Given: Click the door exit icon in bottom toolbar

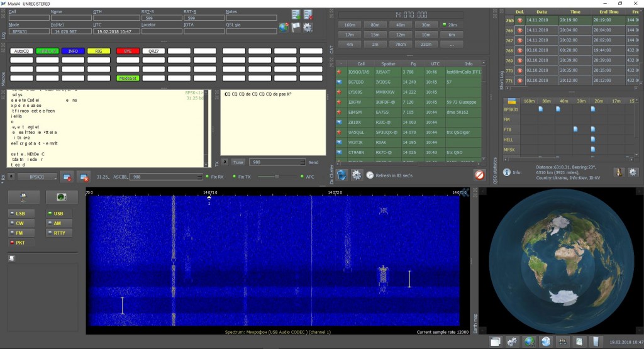Looking at the screenshot, I should tap(596, 341).
